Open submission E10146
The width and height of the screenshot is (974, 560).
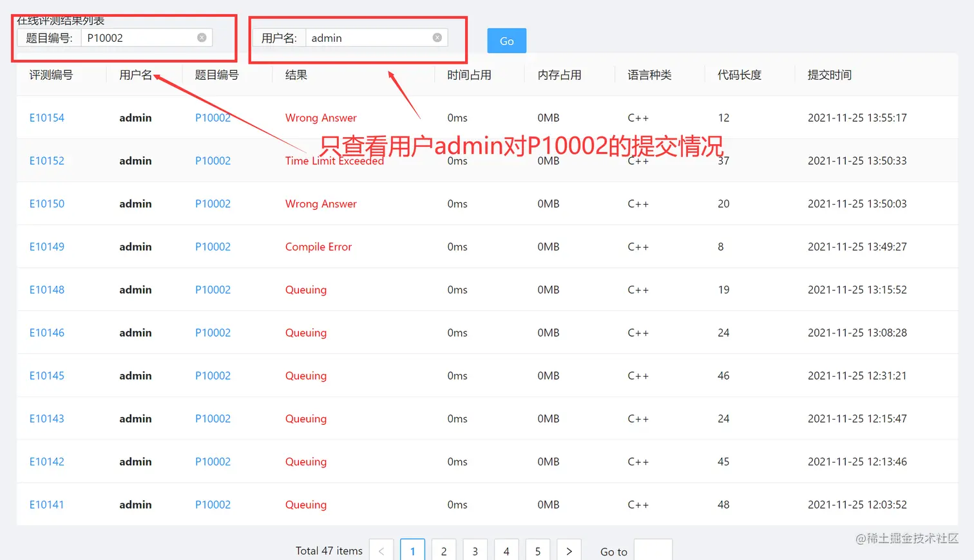pyautogui.click(x=47, y=333)
